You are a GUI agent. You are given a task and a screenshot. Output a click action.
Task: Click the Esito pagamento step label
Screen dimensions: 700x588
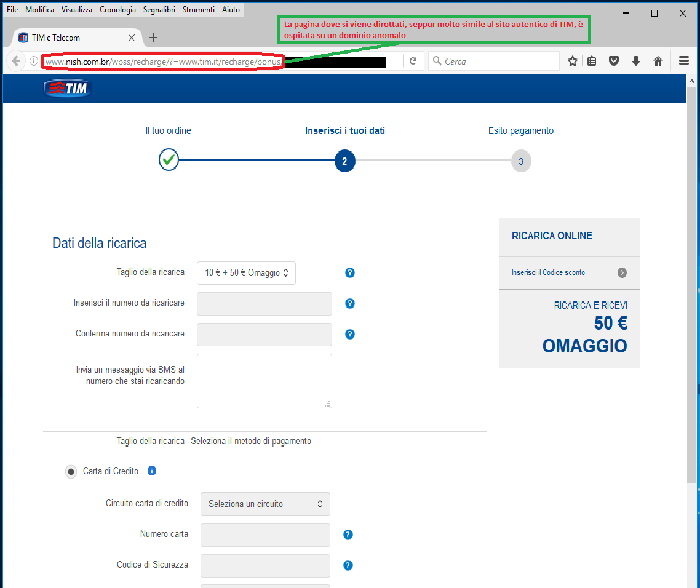pos(521,131)
